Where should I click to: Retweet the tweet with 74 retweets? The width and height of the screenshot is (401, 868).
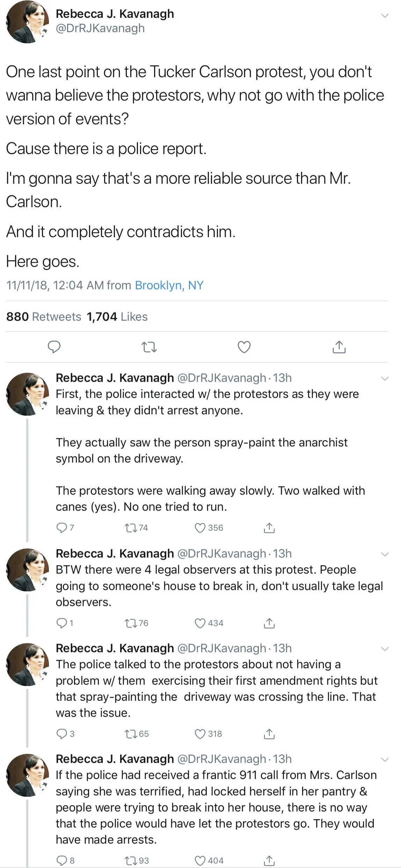(x=131, y=527)
